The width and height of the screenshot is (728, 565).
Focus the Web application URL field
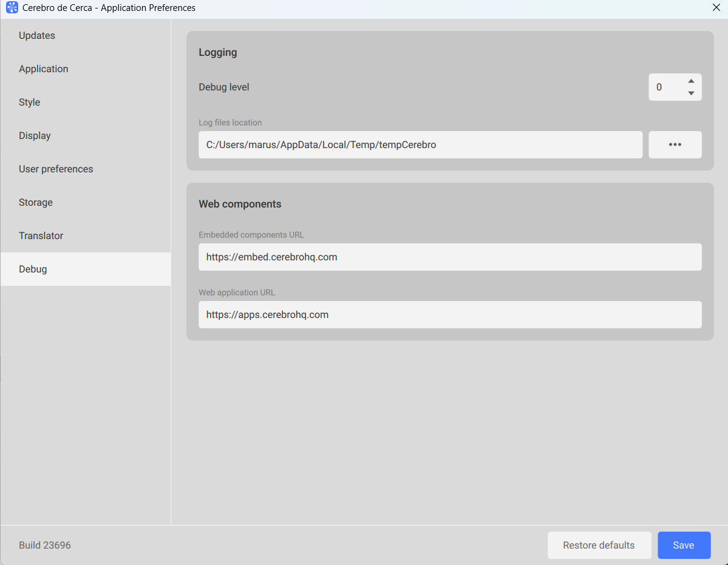coord(449,315)
